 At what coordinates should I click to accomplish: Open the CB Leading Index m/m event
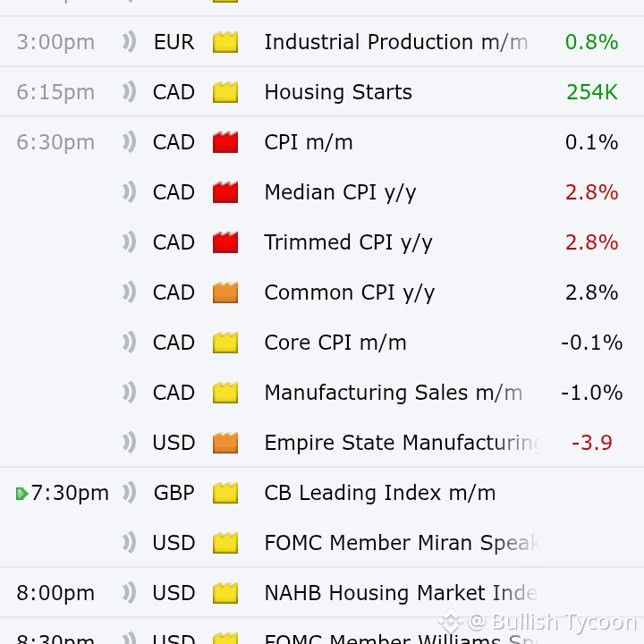(x=379, y=493)
